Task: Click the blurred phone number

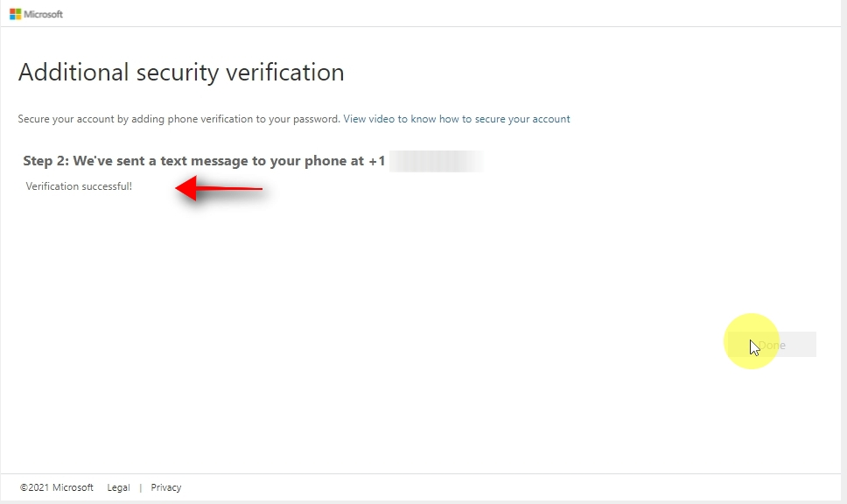Action: pos(436,161)
